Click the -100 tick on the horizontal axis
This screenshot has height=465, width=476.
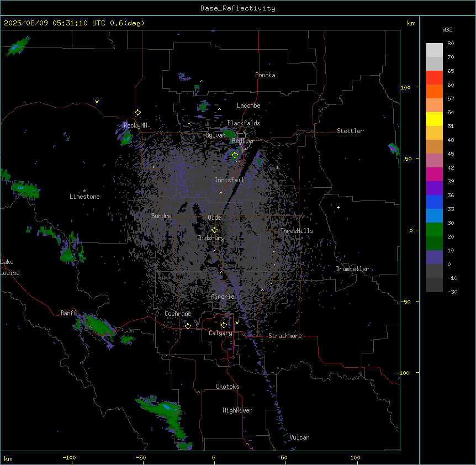(69, 457)
